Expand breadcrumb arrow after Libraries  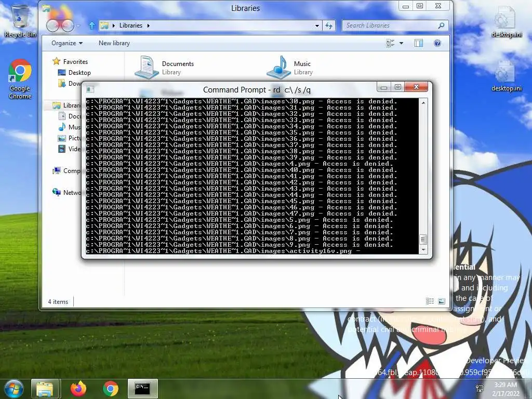[148, 25]
